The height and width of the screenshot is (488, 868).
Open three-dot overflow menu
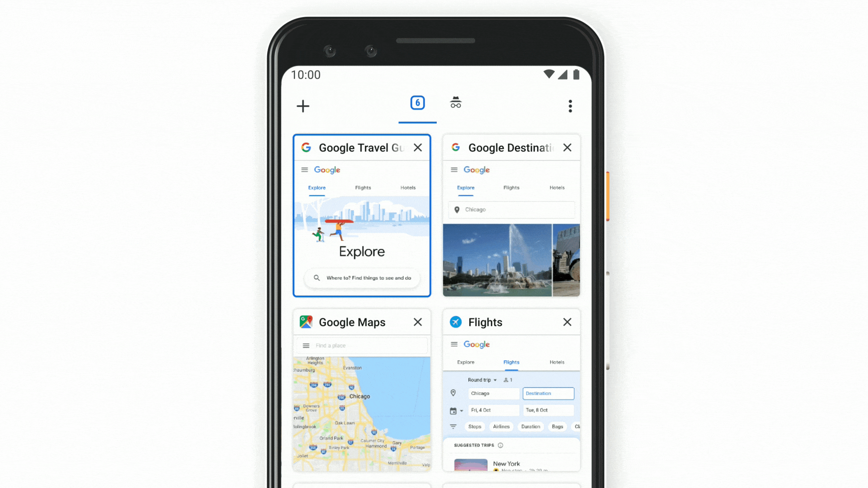point(571,106)
